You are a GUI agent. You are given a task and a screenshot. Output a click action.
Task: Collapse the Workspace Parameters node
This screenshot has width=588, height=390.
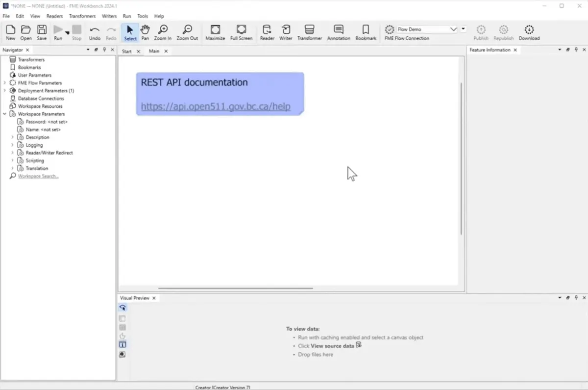pos(5,114)
